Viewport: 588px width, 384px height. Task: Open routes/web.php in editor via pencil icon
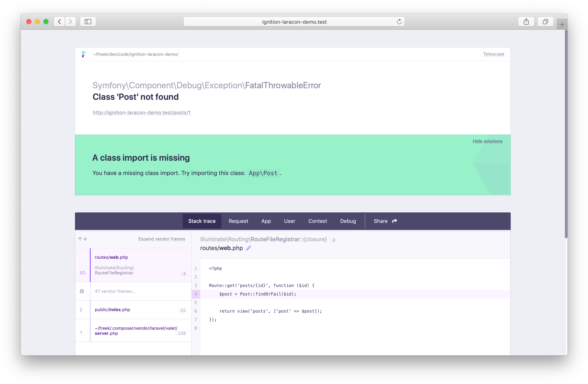248,248
